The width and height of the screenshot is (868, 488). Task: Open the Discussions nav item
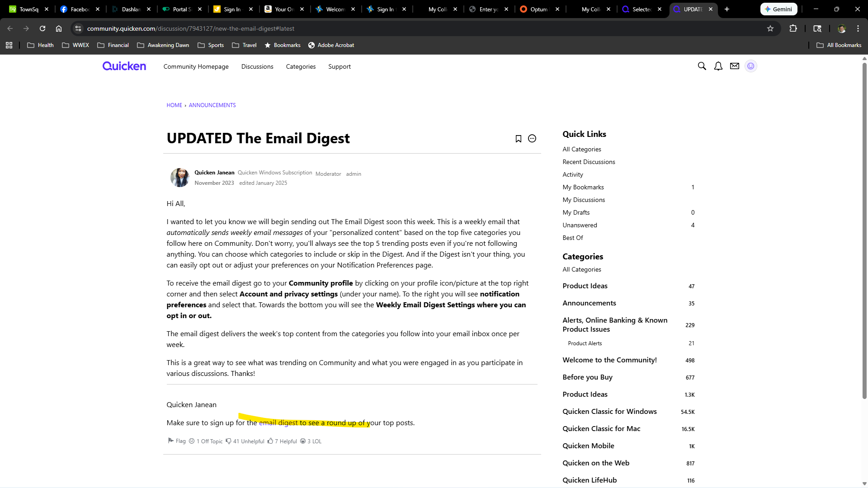point(257,66)
